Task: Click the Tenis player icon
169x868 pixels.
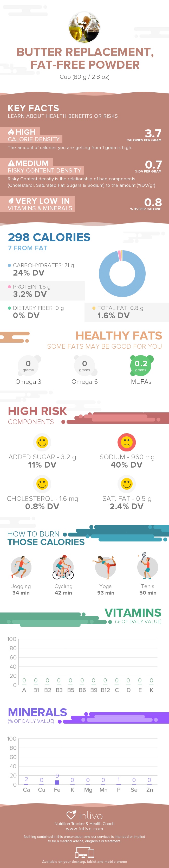Action: tap(147, 567)
